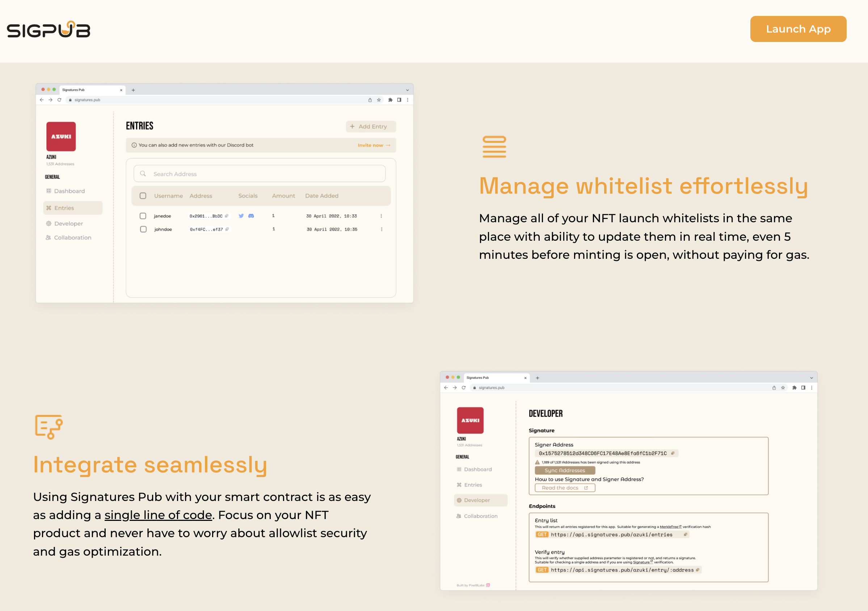
Task: Open the tab search chevron in the Entries screenshot browser
Action: pyautogui.click(x=408, y=90)
